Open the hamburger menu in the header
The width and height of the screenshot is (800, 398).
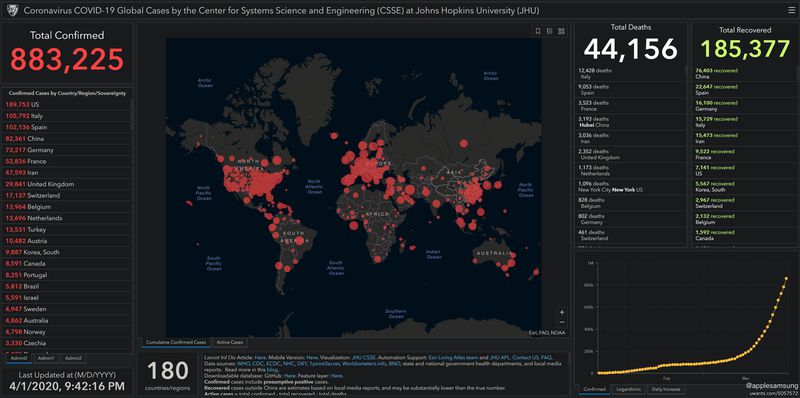[x=791, y=10]
